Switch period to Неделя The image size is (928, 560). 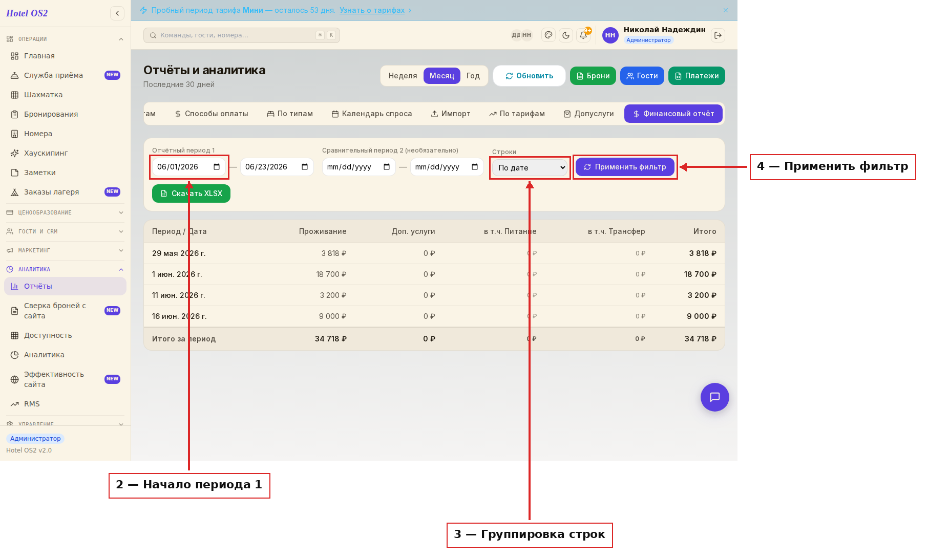coord(403,76)
